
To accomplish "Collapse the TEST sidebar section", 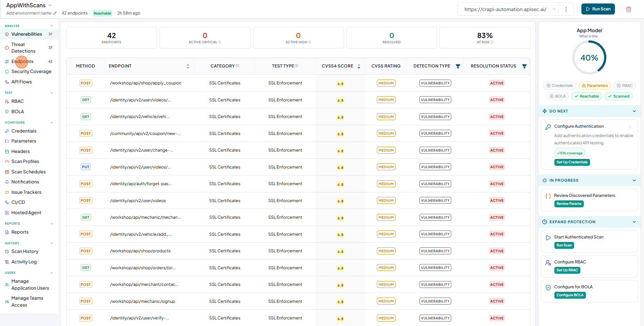I will [x=52, y=93].
